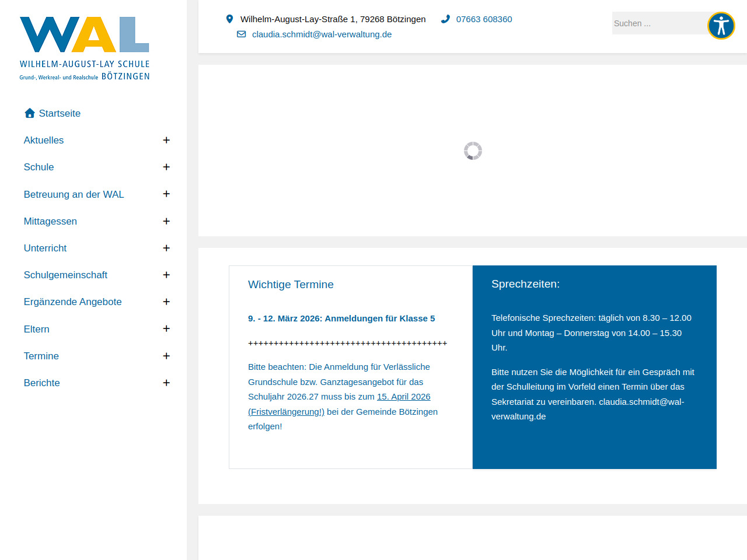This screenshot has height=560, width=747.
Task: Click the map pin location icon
Action: tap(229, 19)
